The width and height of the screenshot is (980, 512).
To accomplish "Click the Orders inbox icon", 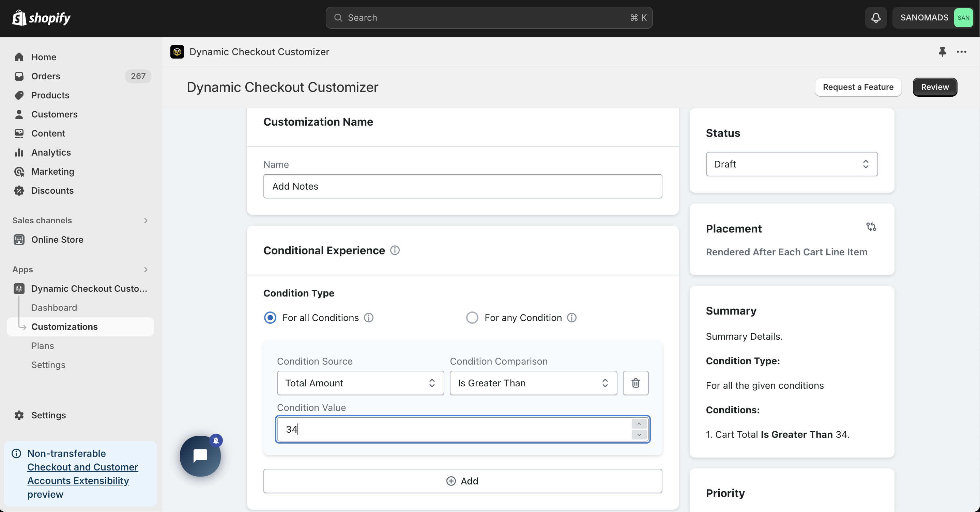I will (19, 76).
